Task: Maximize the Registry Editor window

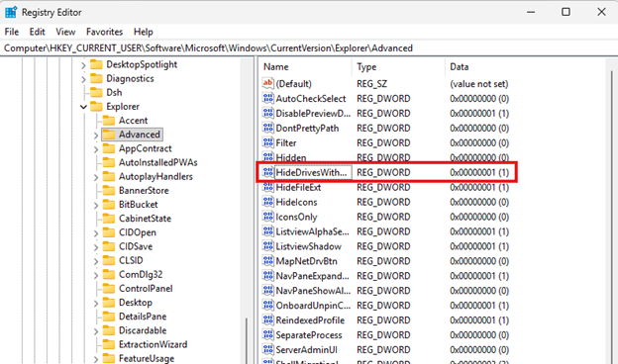Action: [566, 12]
